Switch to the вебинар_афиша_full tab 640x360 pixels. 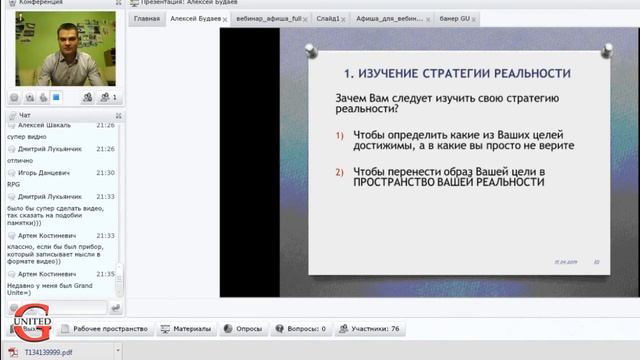point(269,19)
